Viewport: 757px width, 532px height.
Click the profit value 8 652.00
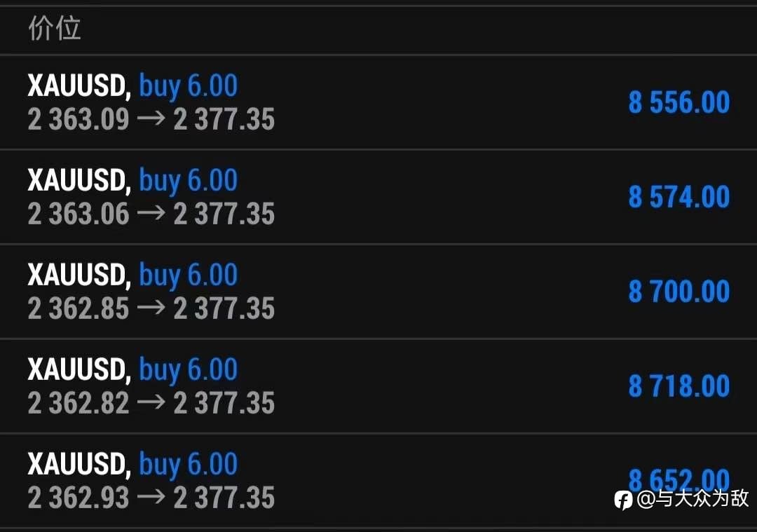pyautogui.click(x=678, y=480)
